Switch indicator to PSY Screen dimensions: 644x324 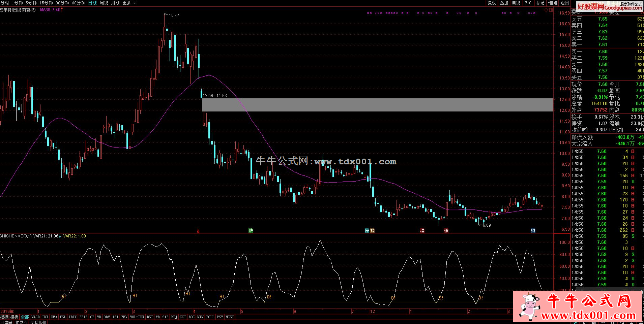click(x=220, y=317)
